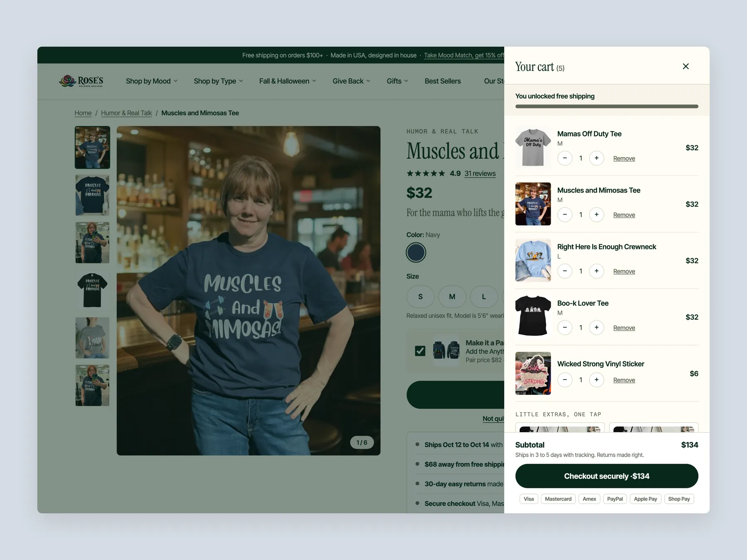Remove Mamas Off Duty Tee from cart
Screen dimensions: 747x560
tap(624, 158)
